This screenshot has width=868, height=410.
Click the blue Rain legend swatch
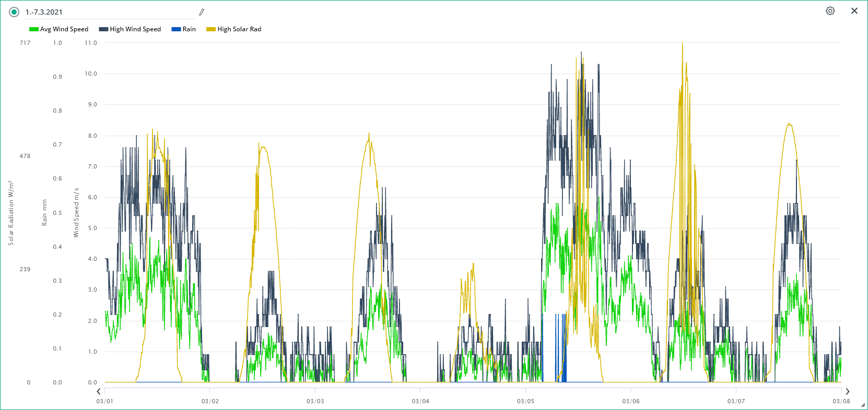click(176, 29)
